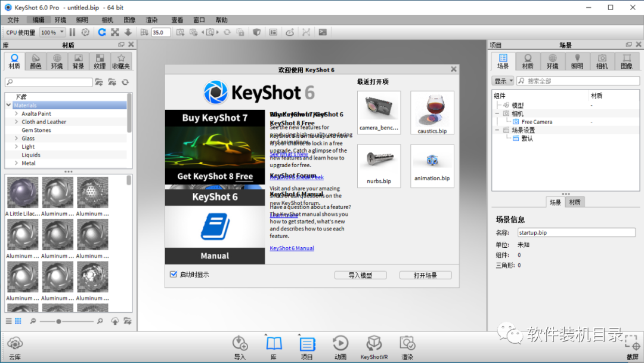Open recent file caustics.bip
644x363 pixels.
coord(432,112)
